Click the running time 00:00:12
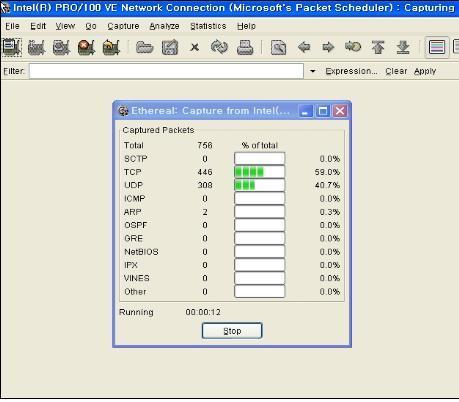Viewport: 459px width, 402px height. click(x=203, y=312)
